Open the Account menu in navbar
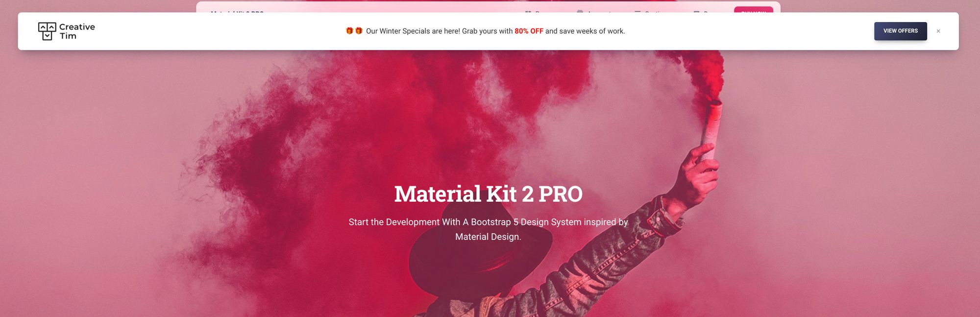This screenshot has width=980, height=317. coord(594,11)
